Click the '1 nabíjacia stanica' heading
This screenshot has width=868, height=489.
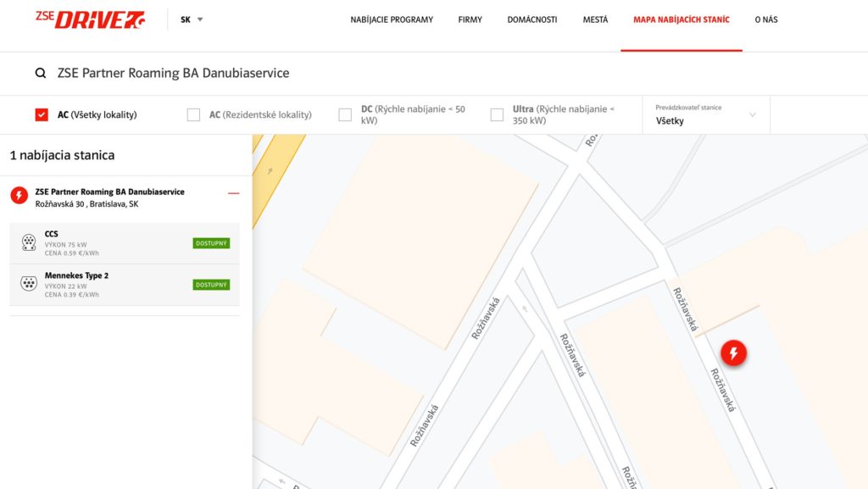[62, 155]
